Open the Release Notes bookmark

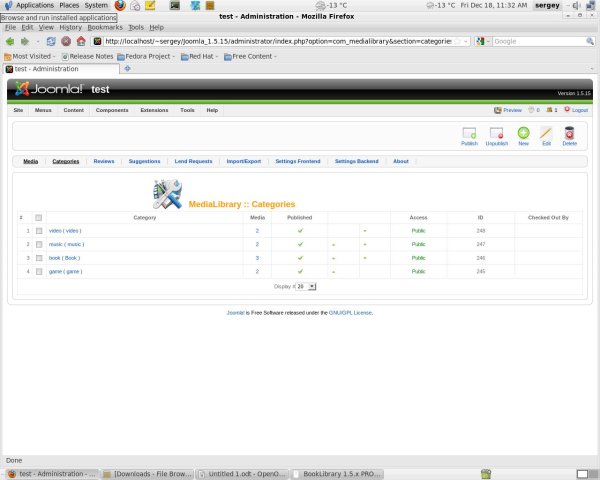88,56
